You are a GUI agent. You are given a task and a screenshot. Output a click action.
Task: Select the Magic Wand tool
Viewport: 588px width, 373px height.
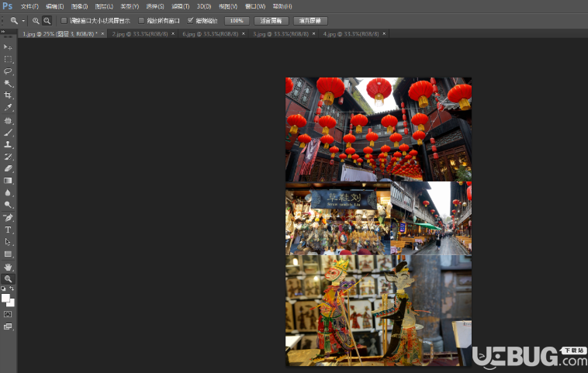click(x=8, y=83)
